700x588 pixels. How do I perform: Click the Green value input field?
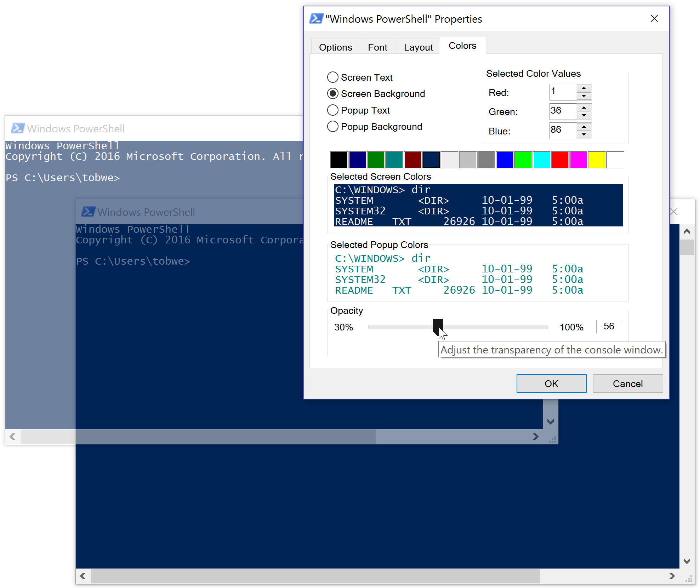(x=563, y=111)
